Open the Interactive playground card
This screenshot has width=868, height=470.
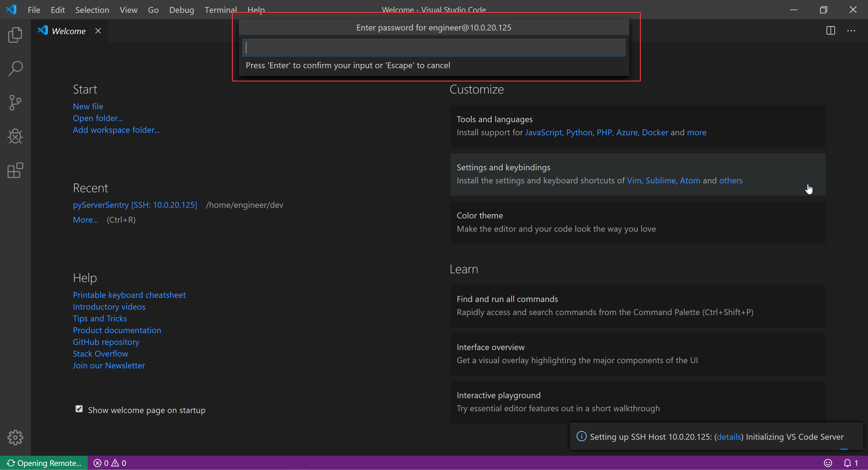637,402
